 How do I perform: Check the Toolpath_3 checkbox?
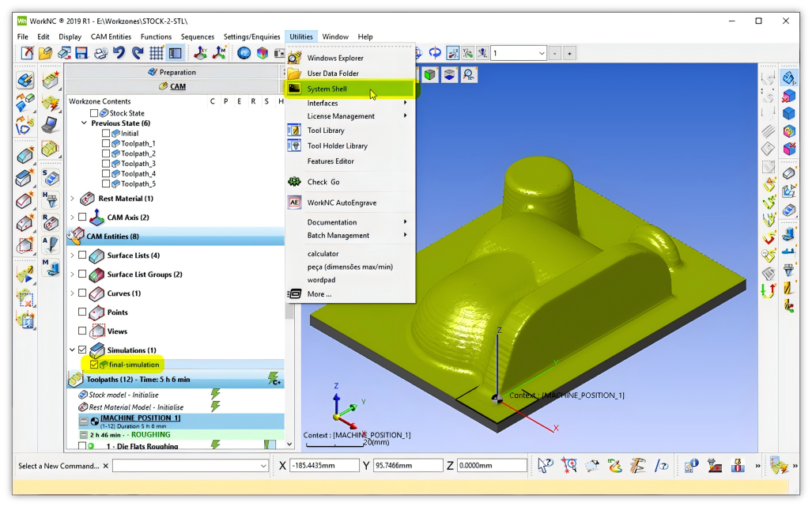click(x=106, y=164)
